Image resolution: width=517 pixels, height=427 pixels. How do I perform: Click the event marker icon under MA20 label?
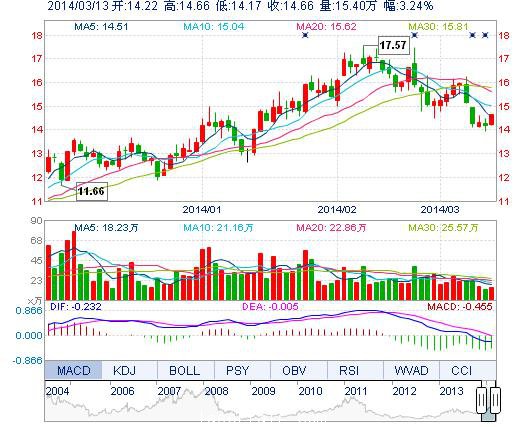click(x=305, y=35)
